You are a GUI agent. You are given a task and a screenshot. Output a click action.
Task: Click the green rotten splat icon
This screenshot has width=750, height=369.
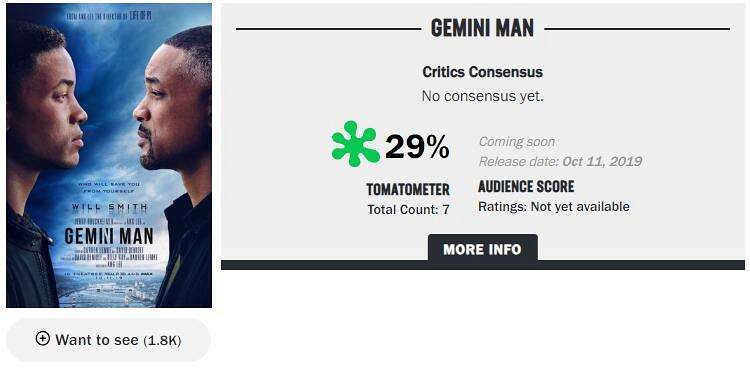[355, 144]
